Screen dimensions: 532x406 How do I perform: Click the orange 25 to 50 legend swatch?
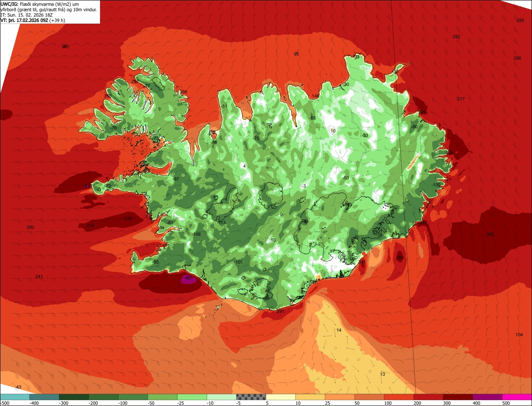coord(340,397)
